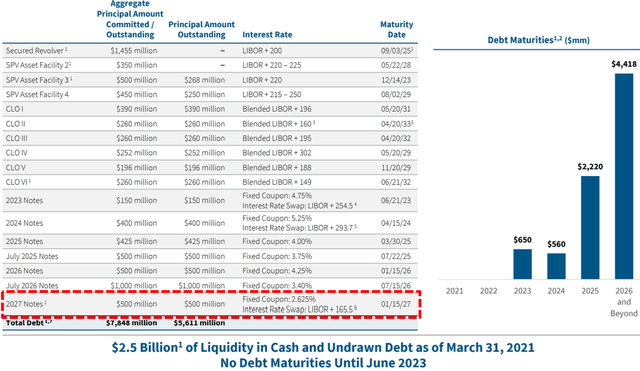Click maturity date 12/14/23
Image resolution: width=640 pixels, height=371 pixels.
(x=396, y=80)
